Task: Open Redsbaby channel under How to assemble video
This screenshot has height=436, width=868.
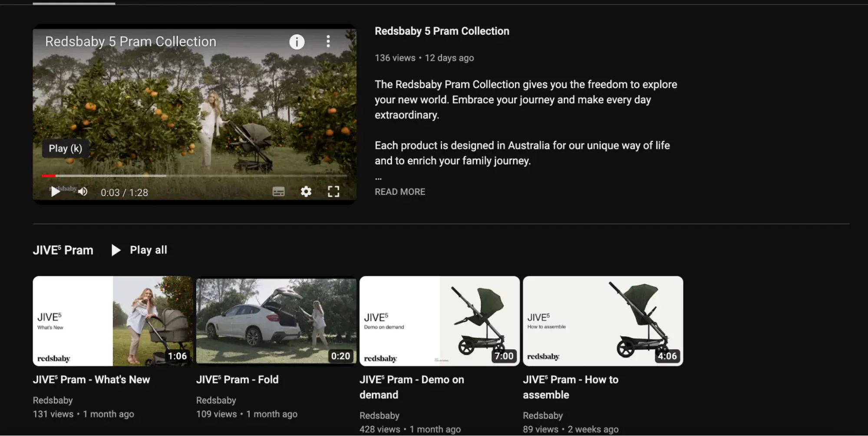Action: [543, 416]
